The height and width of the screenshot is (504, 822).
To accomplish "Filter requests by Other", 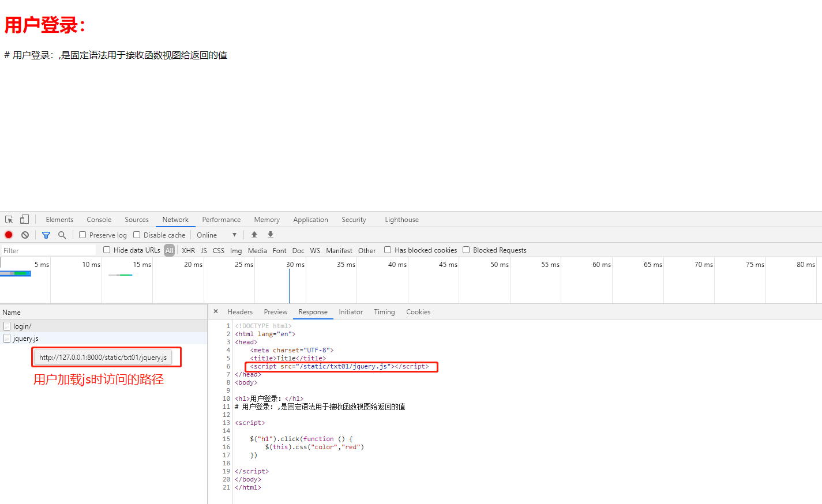I will (367, 250).
